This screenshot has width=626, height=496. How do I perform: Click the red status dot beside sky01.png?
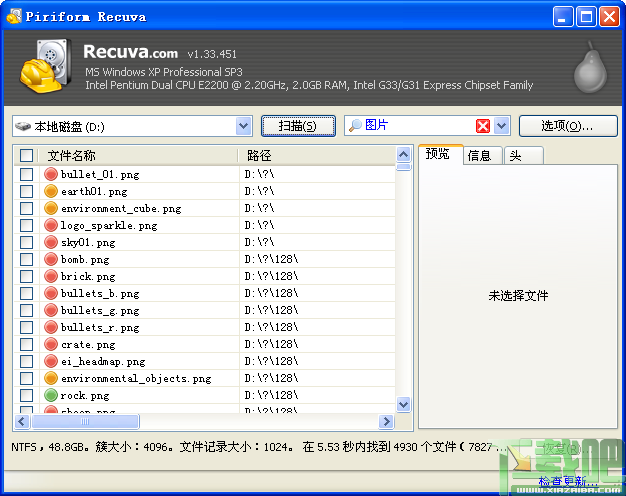[51, 242]
